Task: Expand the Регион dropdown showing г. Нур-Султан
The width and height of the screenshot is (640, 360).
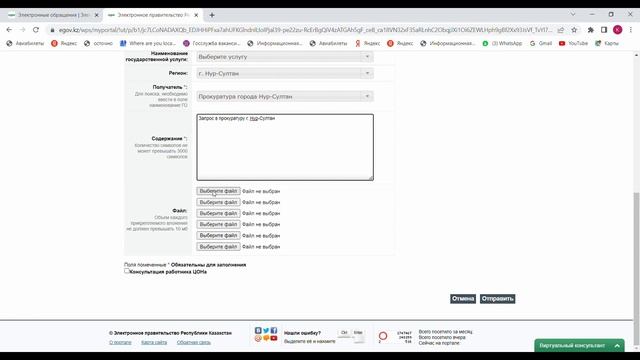Action: click(x=284, y=73)
